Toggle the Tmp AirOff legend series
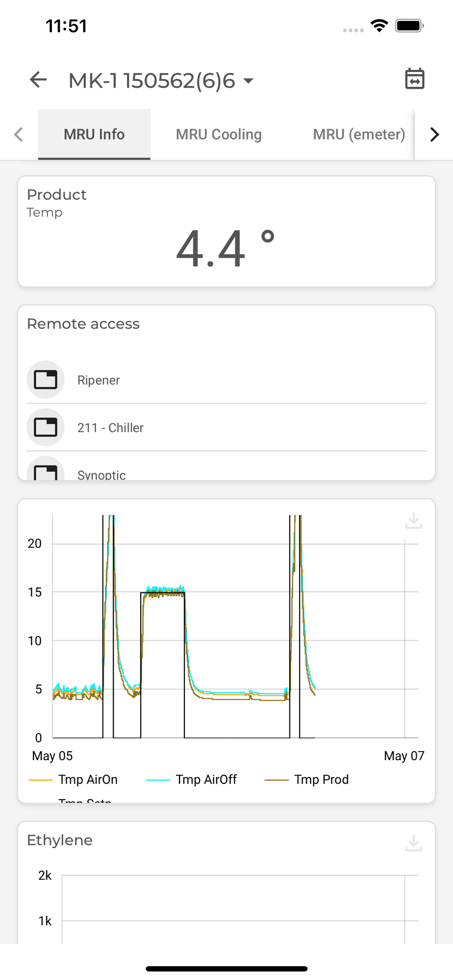Viewport: 453px width, 980px height. coord(192,780)
